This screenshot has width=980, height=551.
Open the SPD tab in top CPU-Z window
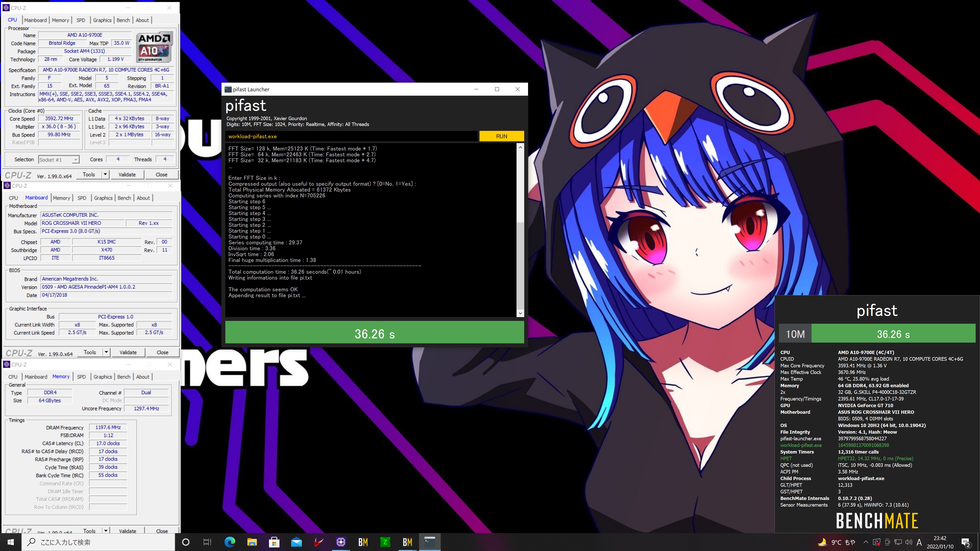(x=81, y=20)
